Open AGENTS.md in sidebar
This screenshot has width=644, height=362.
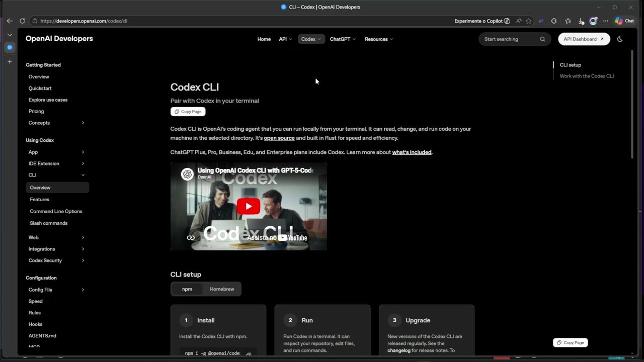pyautogui.click(x=42, y=336)
